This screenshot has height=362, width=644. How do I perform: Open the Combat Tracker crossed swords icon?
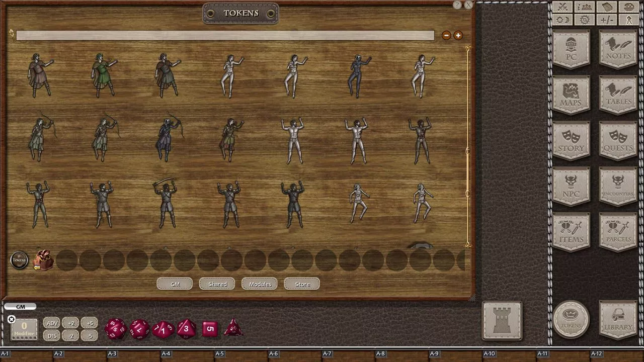562,7
